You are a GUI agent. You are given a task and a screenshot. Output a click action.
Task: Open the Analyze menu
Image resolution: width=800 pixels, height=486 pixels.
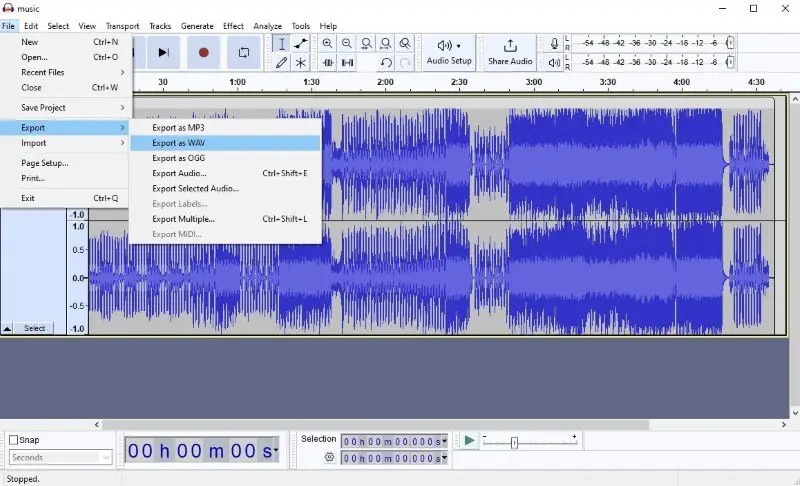[267, 26]
